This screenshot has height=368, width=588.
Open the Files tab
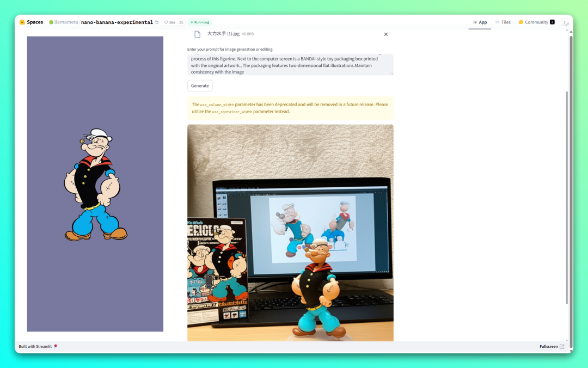[x=503, y=22]
